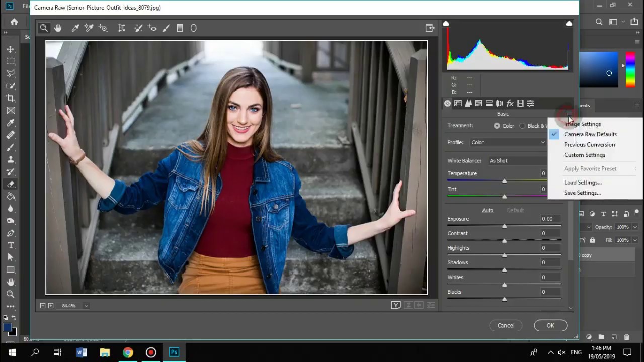This screenshot has height=362, width=644.
Task: Click the Exposure slider handle
Action: point(504,226)
